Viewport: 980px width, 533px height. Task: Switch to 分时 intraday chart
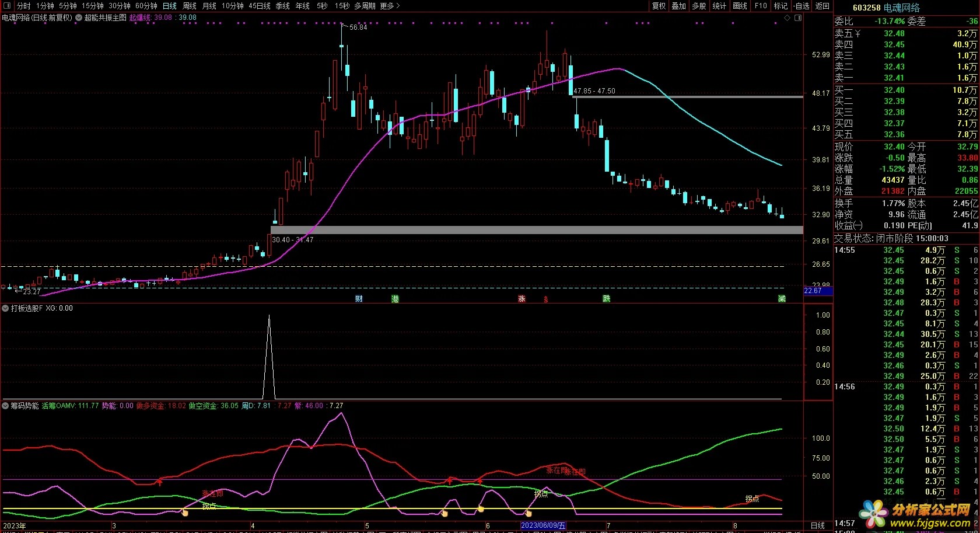point(24,6)
